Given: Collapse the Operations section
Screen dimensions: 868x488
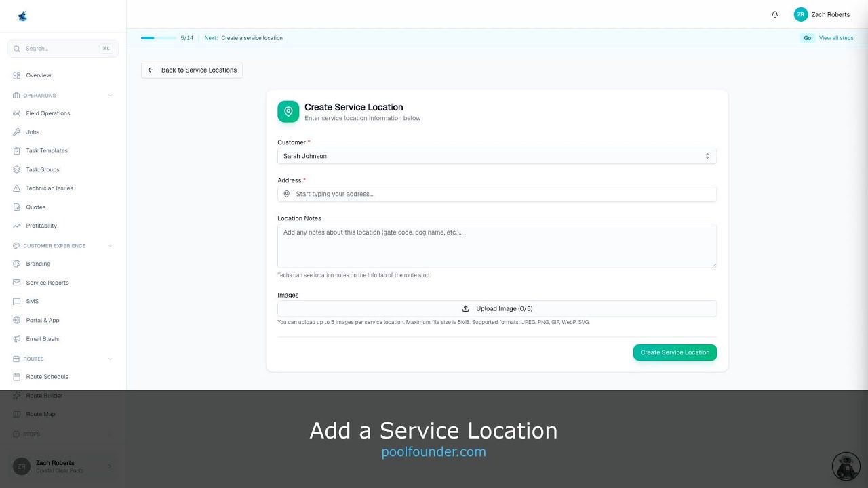Looking at the screenshot, I should 110,96.
